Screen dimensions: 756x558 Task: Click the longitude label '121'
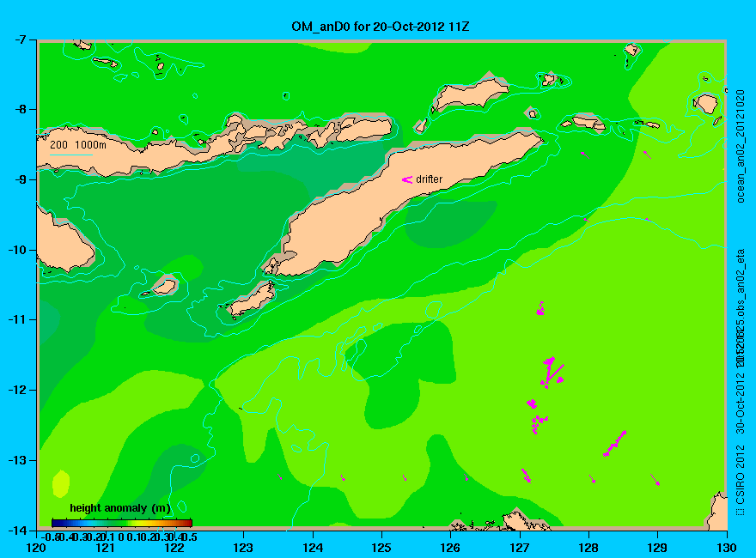106,548
